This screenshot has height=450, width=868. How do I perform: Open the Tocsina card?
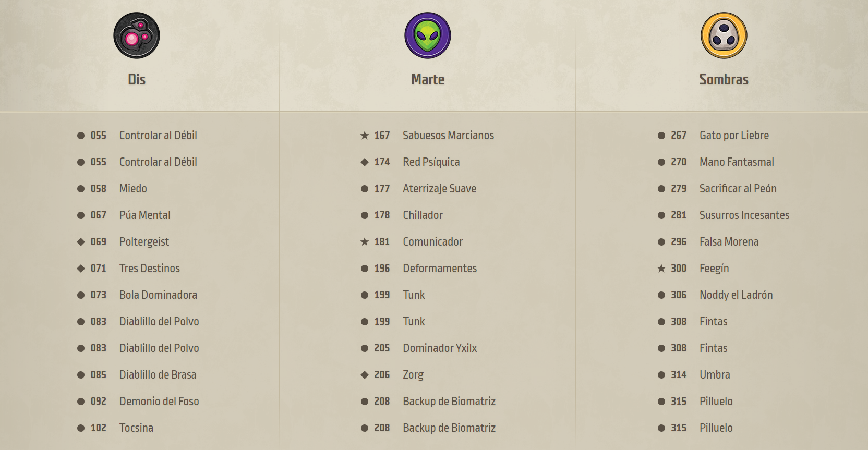[136, 428]
